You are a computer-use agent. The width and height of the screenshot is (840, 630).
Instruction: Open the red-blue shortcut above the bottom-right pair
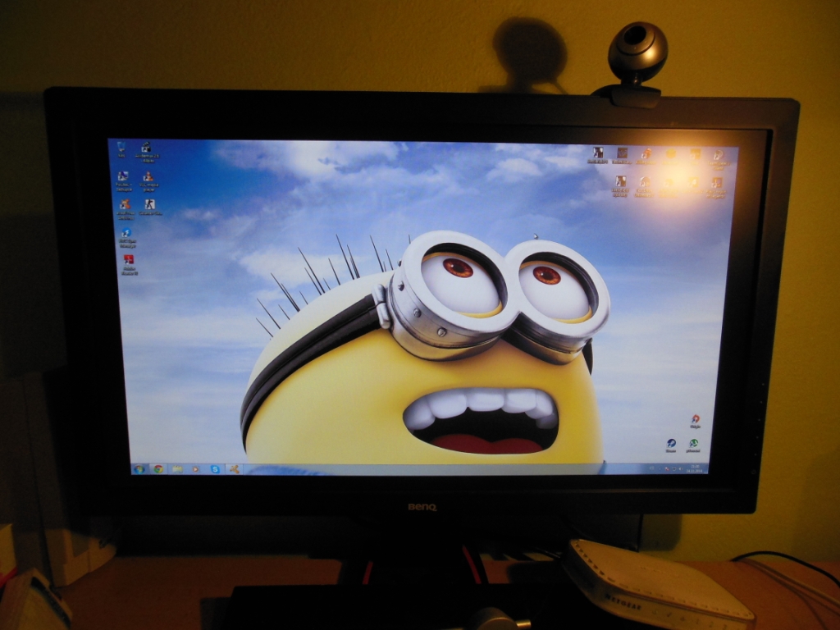click(695, 421)
